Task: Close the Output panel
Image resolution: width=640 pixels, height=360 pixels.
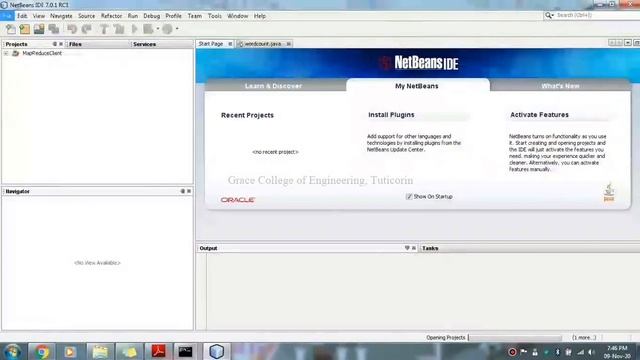Action: coord(414,248)
